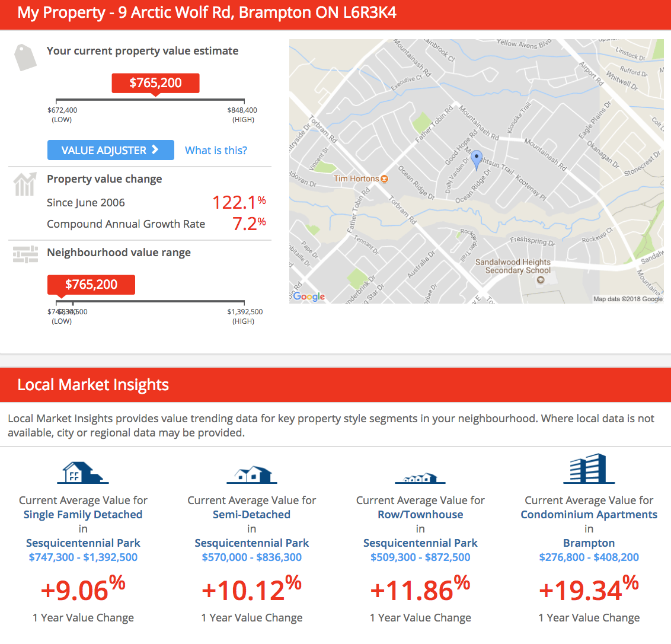Click the 'Map data ©2018 Google' attribution
Screen dimensions: 671x644
(x=628, y=299)
